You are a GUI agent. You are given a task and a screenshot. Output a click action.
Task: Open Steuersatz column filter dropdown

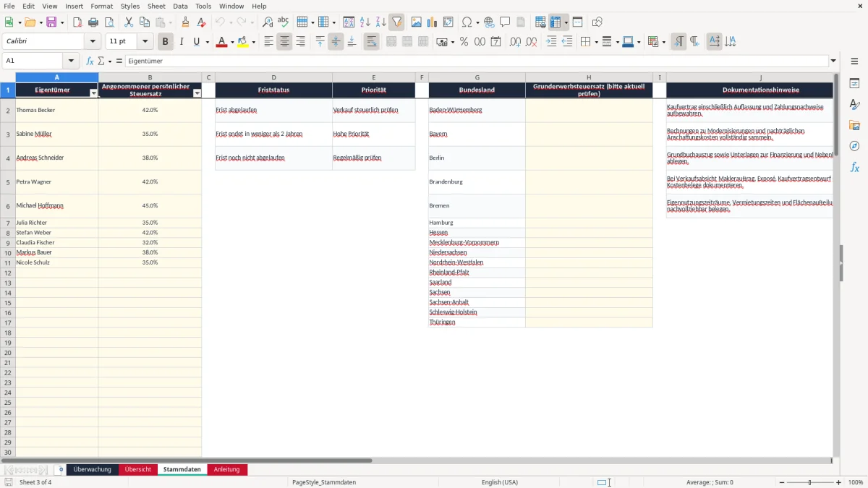[x=197, y=93]
